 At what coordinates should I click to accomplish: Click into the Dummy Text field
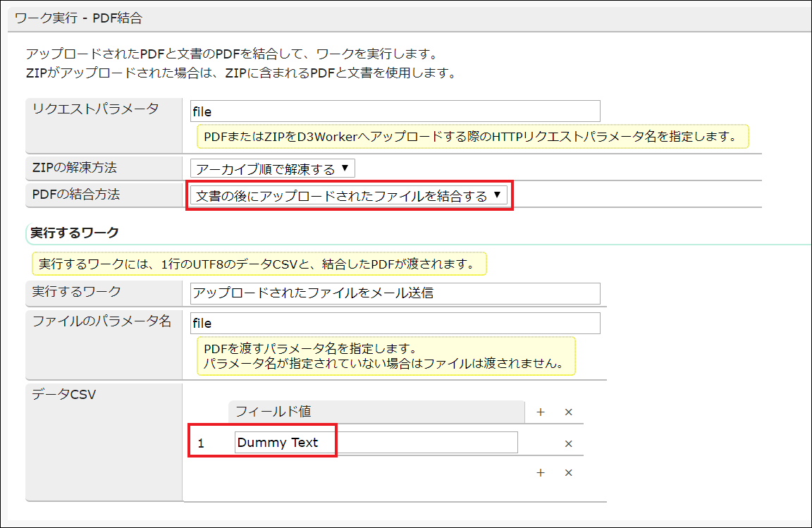click(376, 443)
